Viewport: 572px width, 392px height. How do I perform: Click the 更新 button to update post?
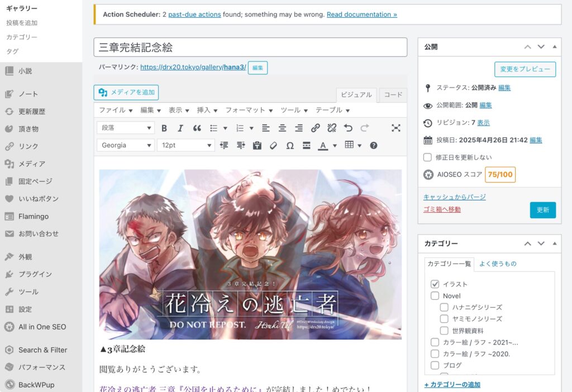coord(543,210)
